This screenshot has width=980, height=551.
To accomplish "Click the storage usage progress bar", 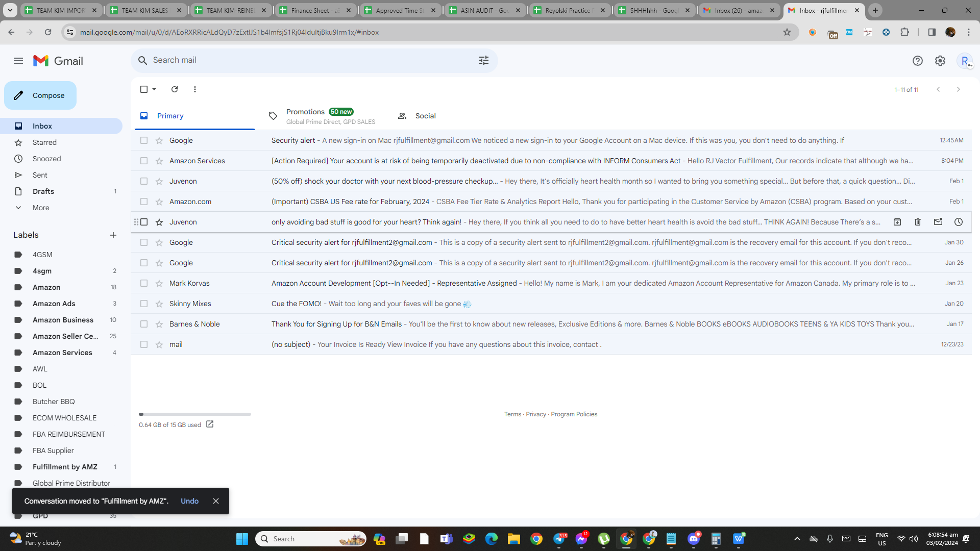I will coord(195,414).
